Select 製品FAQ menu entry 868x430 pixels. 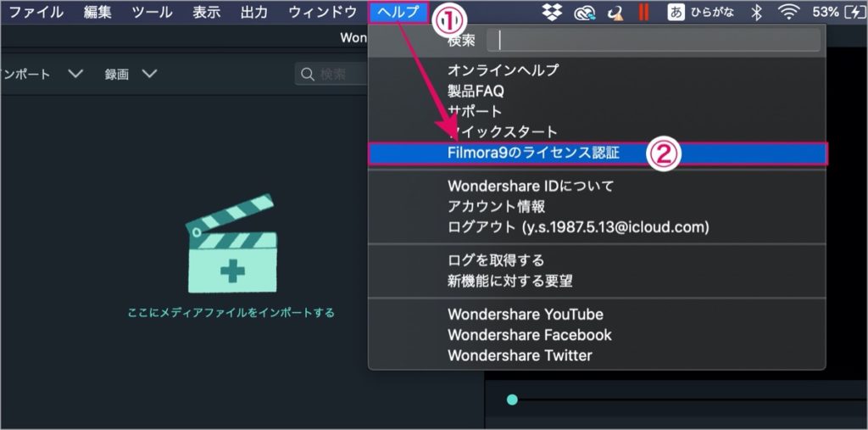pyautogui.click(x=598, y=91)
